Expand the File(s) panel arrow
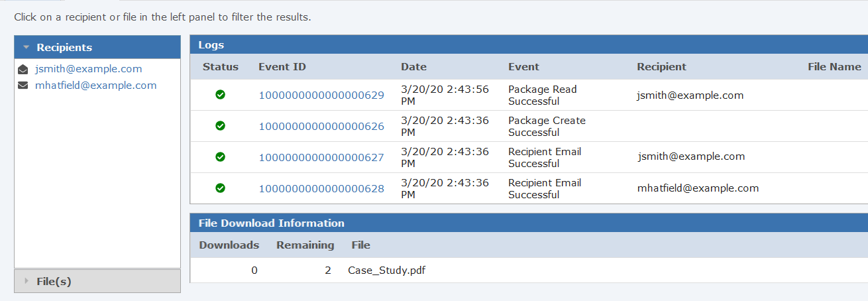Image resolution: width=868 pixels, height=301 pixels. [26, 282]
